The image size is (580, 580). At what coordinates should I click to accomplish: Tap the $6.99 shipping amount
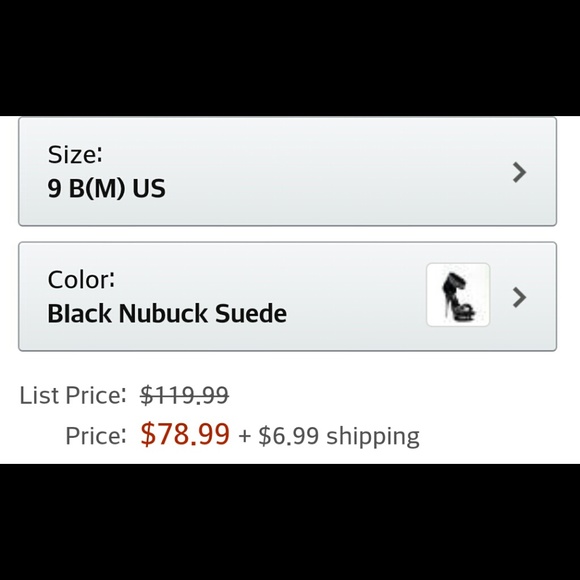pyautogui.click(x=289, y=436)
